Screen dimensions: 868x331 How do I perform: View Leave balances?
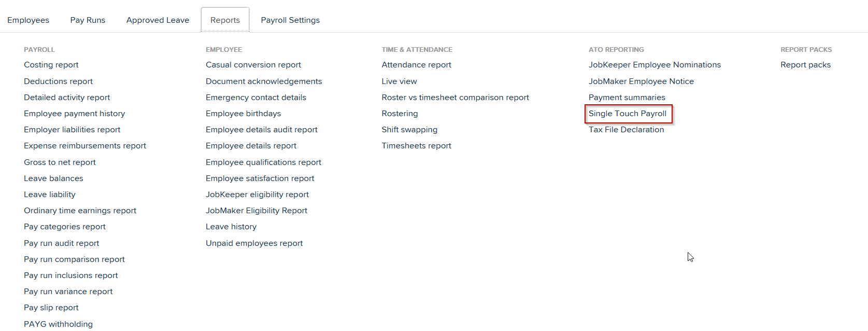53,178
